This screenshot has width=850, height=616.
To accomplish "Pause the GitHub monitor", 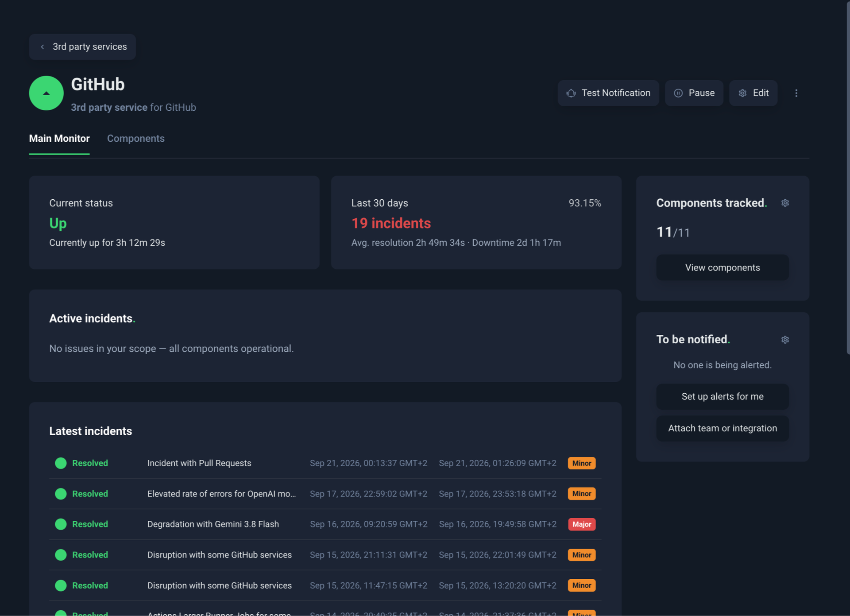I will pyautogui.click(x=694, y=93).
